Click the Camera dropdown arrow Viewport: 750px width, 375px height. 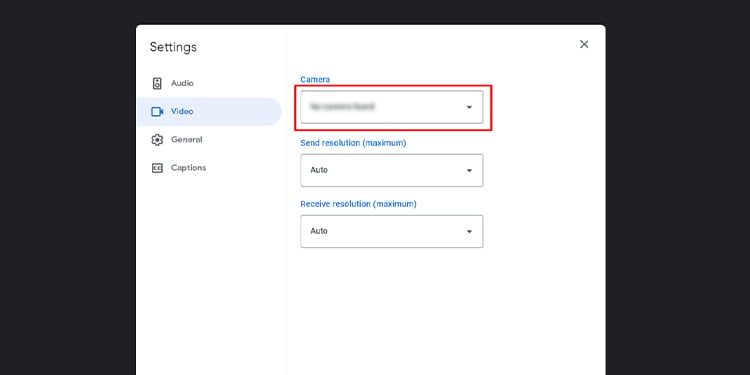(469, 107)
